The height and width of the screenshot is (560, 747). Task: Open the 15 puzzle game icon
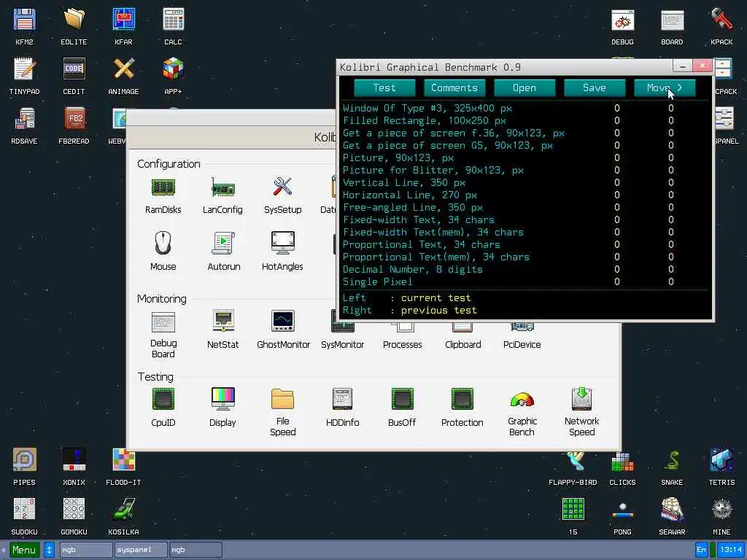[573, 510]
